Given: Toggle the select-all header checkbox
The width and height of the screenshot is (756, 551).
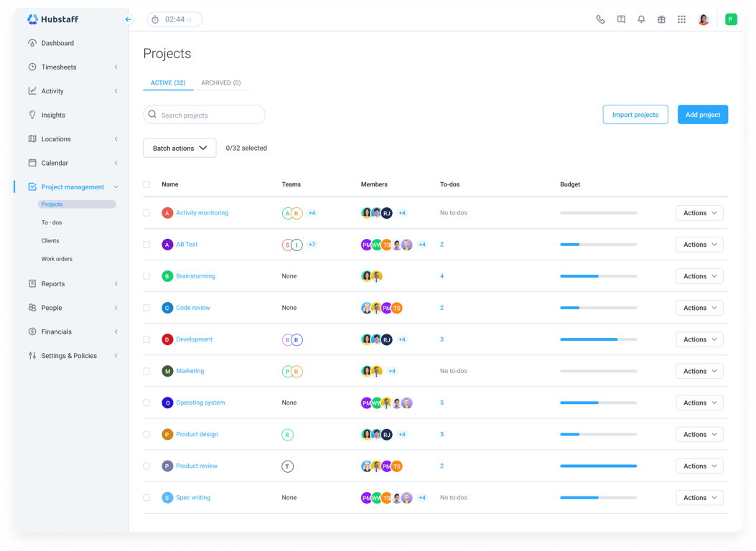Looking at the screenshot, I should tap(146, 184).
